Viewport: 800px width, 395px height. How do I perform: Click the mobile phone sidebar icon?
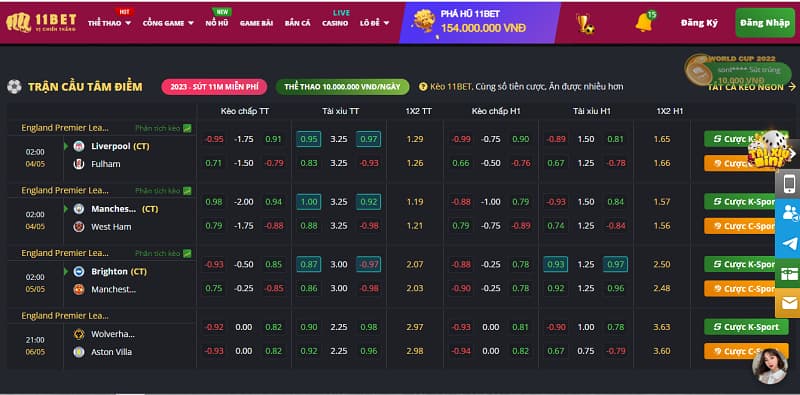(788, 183)
